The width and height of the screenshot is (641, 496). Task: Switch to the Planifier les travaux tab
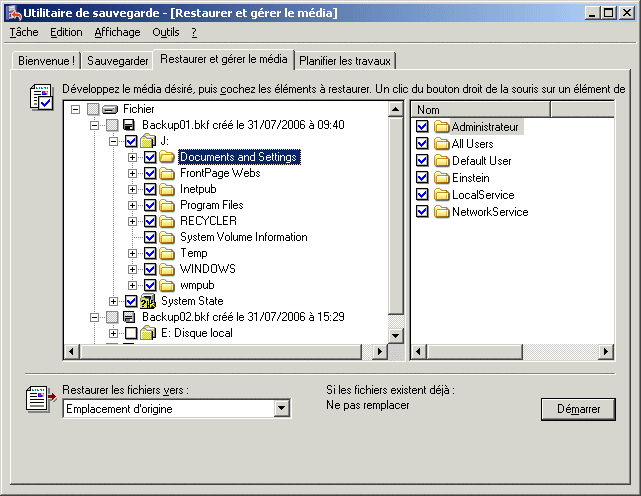tap(346, 60)
